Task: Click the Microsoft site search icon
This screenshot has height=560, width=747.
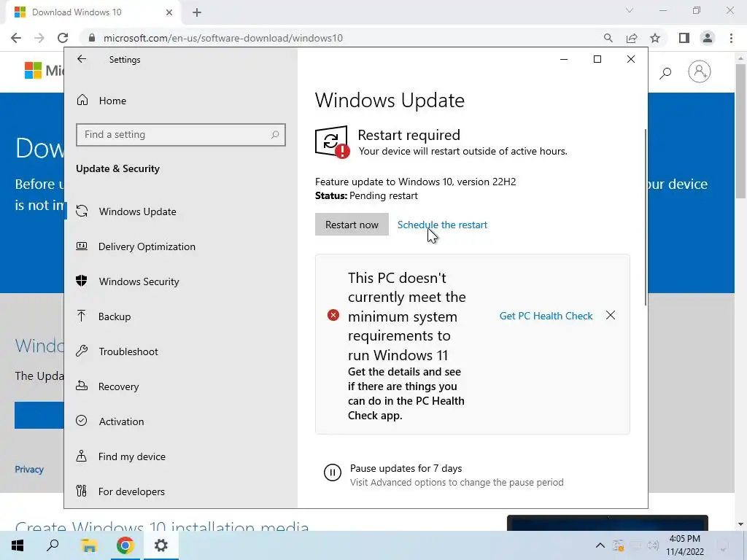Action: pyautogui.click(x=665, y=73)
